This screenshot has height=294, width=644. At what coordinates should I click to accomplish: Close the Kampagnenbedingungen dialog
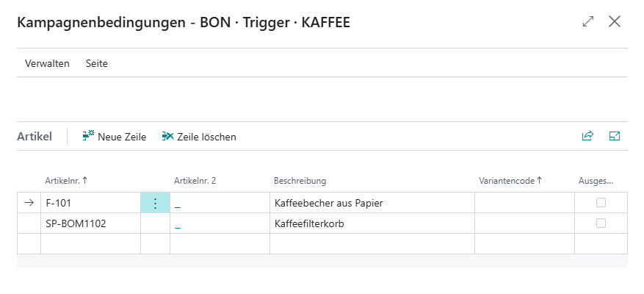(x=615, y=22)
